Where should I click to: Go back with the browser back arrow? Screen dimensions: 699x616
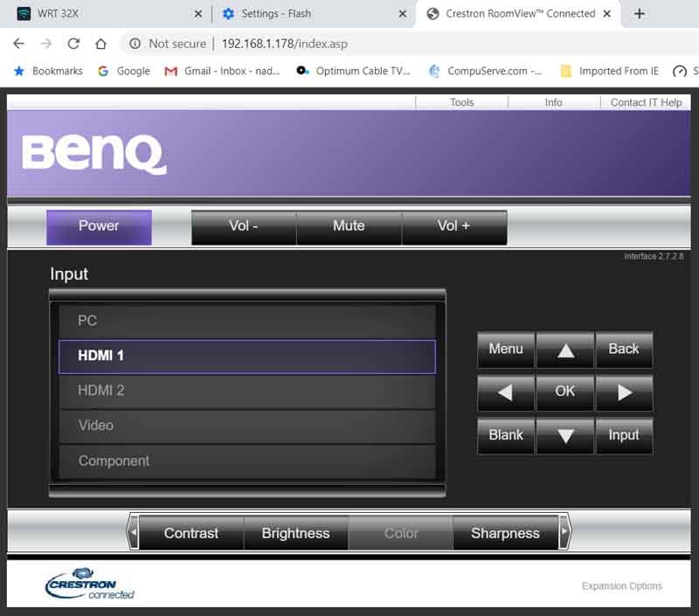tap(18, 44)
